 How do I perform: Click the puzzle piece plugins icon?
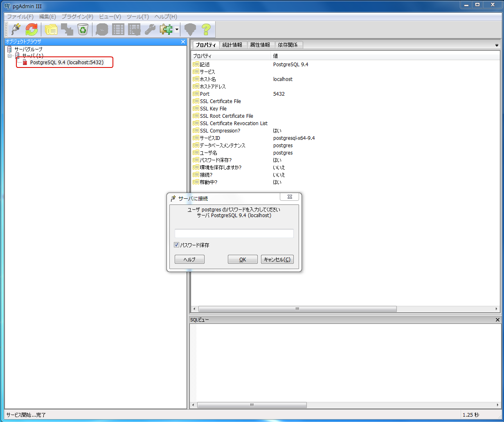click(166, 29)
